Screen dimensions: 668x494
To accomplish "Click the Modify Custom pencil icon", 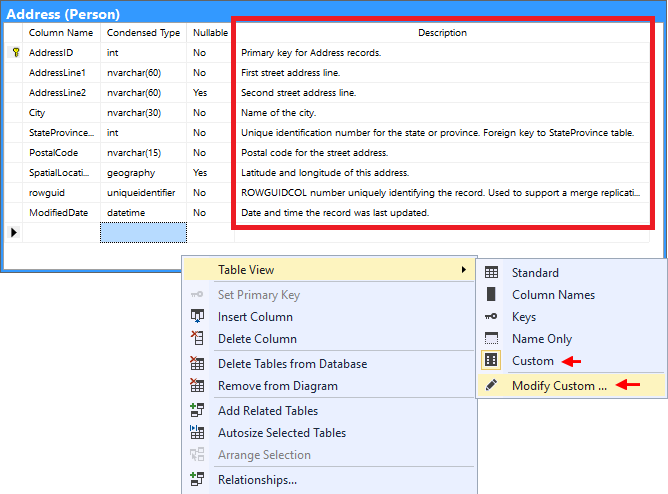I will click(491, 386).
